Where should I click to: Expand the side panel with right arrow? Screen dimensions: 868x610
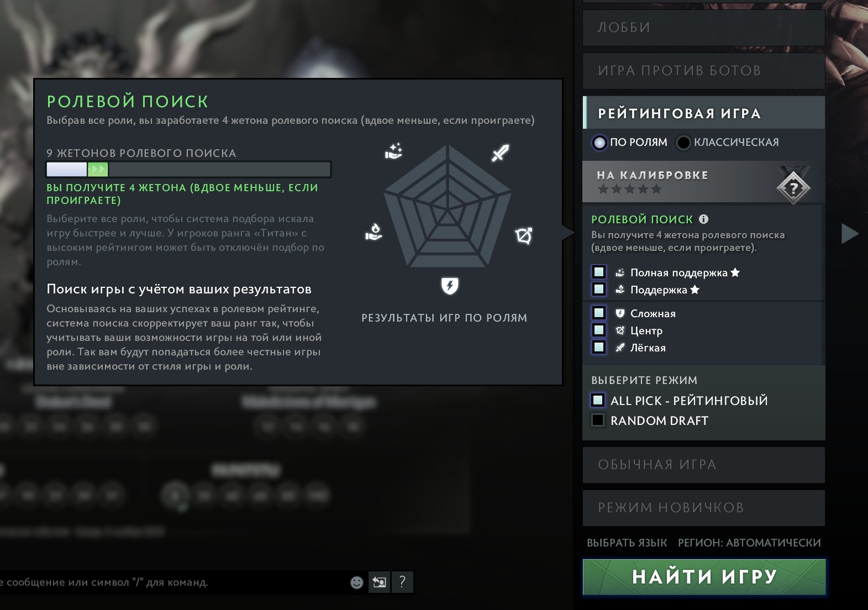[850, 233]
